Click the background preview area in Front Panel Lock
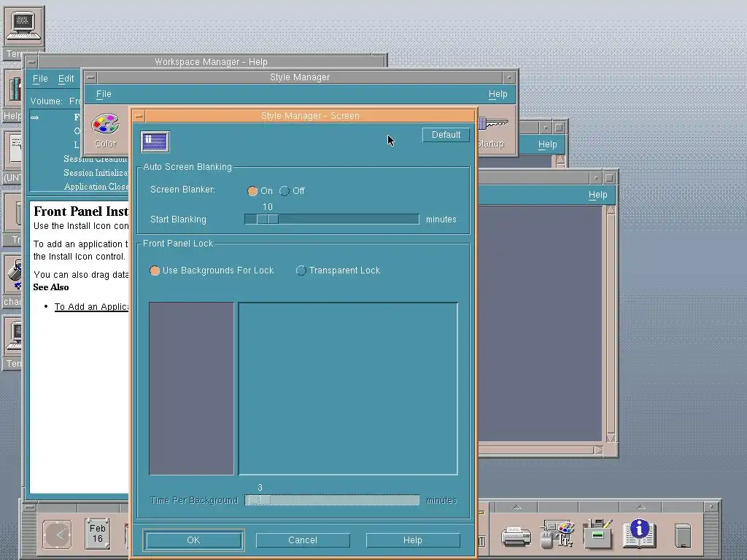The image size is (747, 560). click(x=348, y=389)
